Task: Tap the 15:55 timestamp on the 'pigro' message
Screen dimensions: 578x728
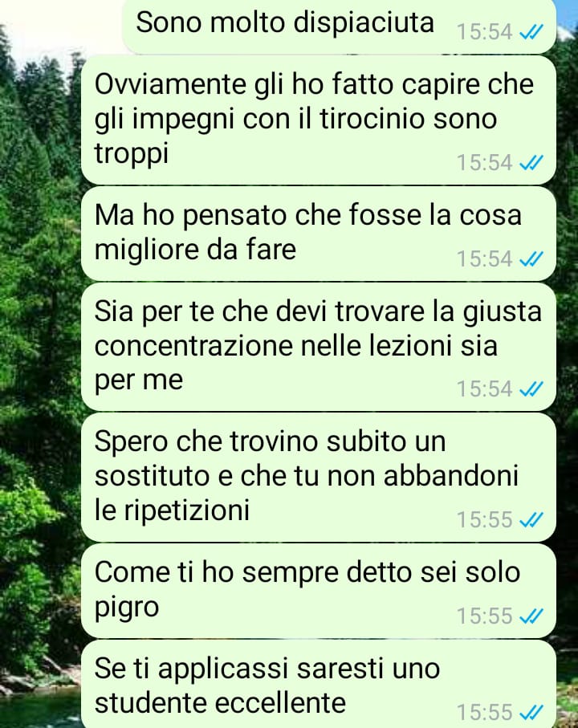Action: tap(484, 616)
